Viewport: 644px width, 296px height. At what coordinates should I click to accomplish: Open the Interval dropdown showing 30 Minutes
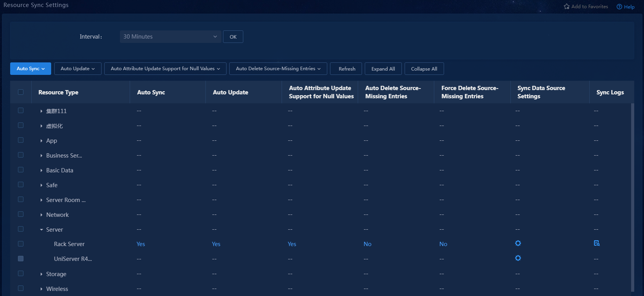[170, 37]
